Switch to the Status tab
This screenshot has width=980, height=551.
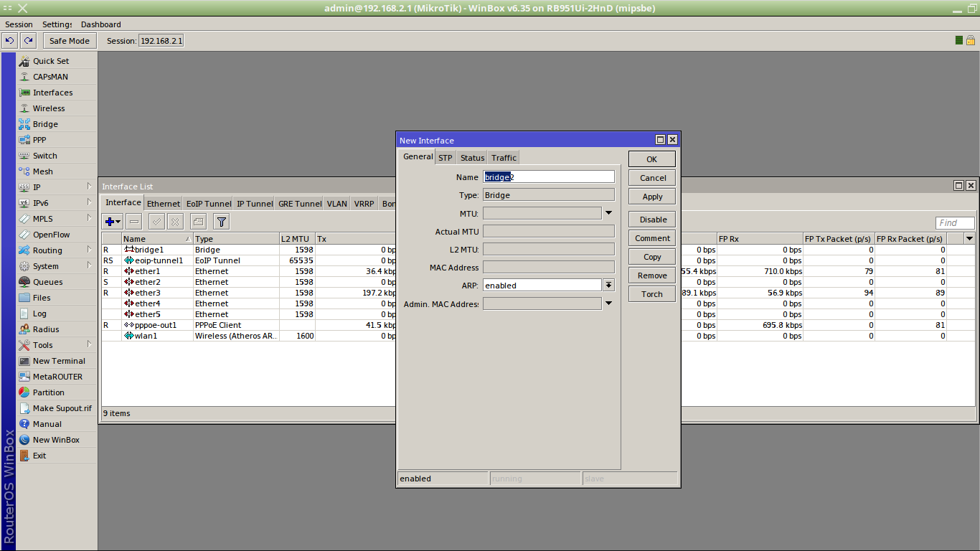click(472, 158)
